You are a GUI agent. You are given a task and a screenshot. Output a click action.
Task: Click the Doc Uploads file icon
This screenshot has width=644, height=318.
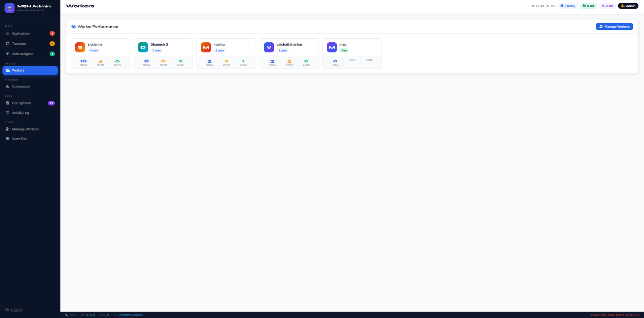pyautogui.click(x=8, y=103)
